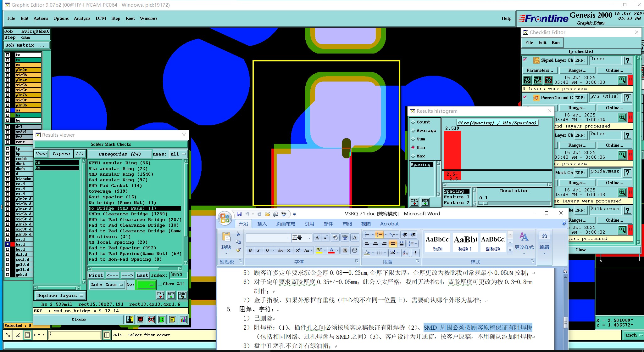Click Format Painter brush icon in Word
The width and height of the screenshot is (644, 352).
(x=238, y=250)
